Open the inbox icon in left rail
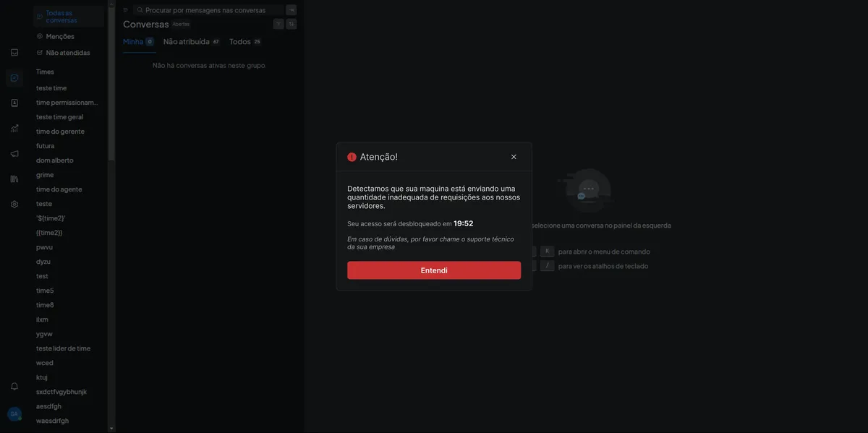This screenshot has width=868, height=433. click(14, 52)
